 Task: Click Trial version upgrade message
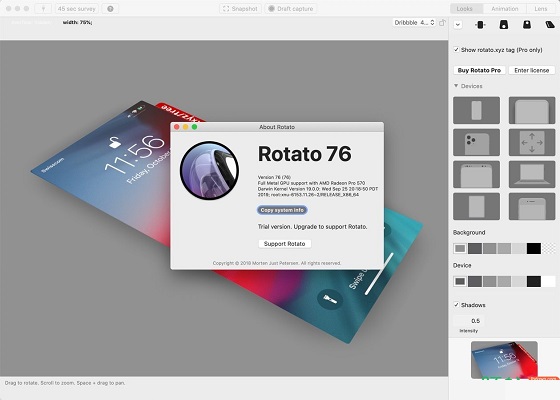[x=312, y=227]
